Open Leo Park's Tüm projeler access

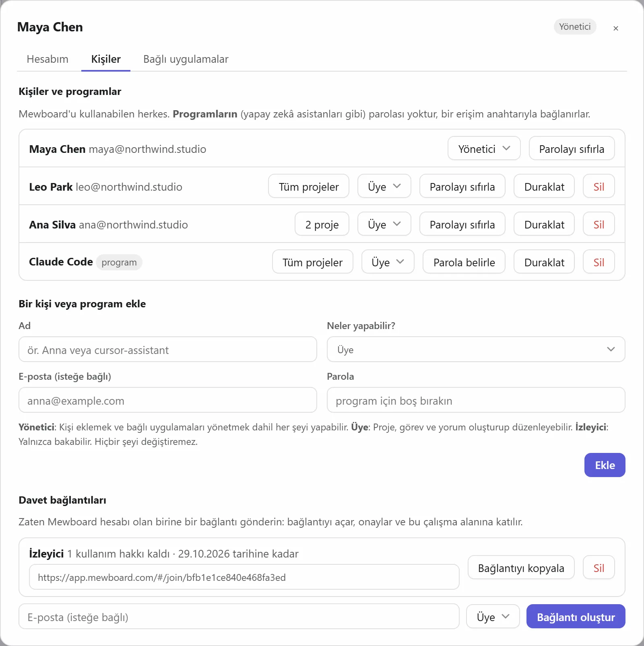309,186
